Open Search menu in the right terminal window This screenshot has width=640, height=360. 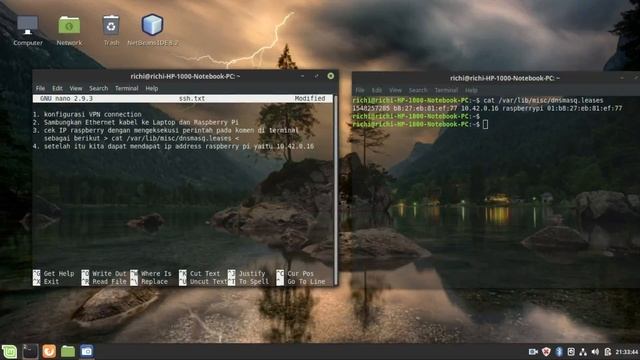click(418, 90)
